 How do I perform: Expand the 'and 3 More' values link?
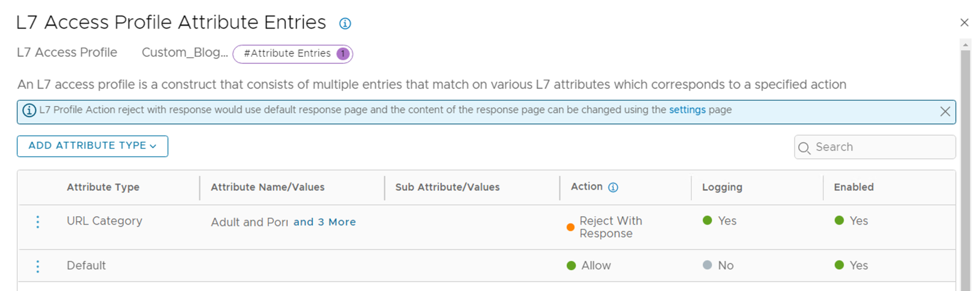(324, 222)
